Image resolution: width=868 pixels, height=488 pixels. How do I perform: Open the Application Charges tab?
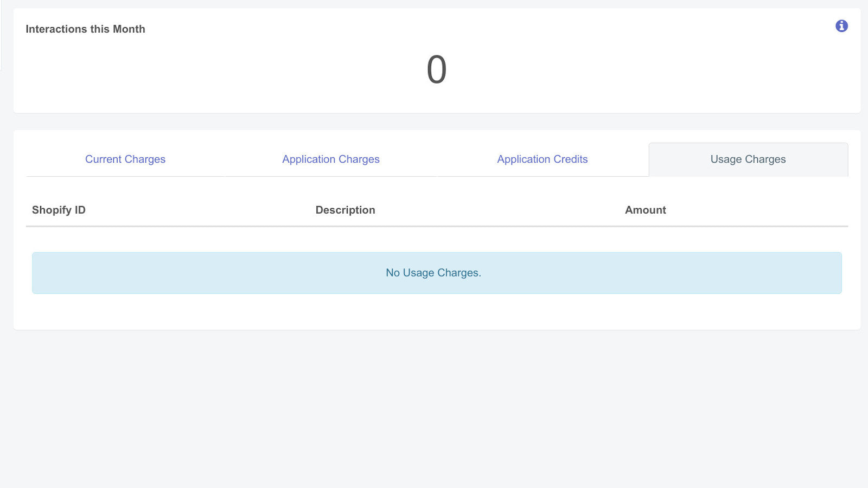(x=331, y=159)
